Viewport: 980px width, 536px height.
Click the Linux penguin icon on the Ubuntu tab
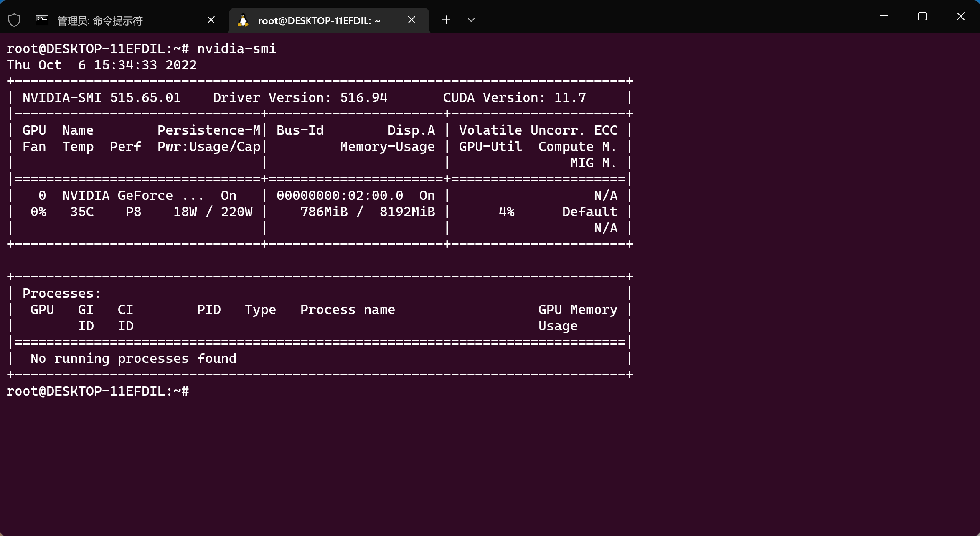click(x=243, y=20)
